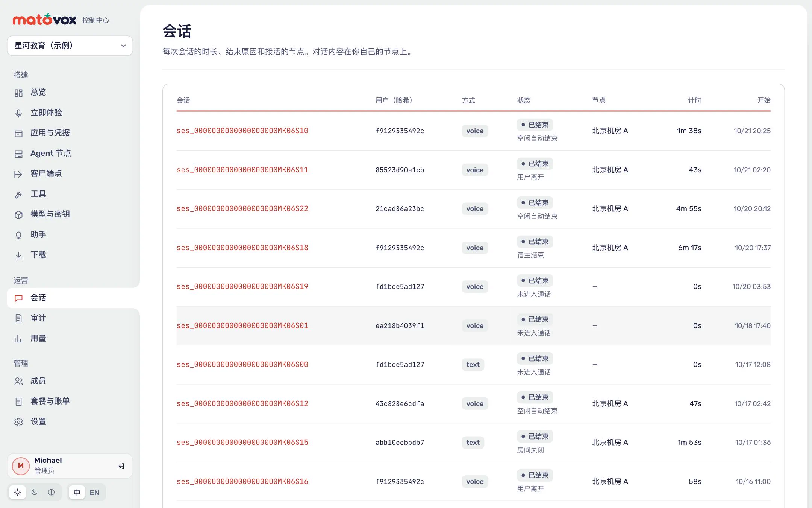812x508 pixels.
Task: Click the bar chart icon for 用量
Action: pos(18,339)
